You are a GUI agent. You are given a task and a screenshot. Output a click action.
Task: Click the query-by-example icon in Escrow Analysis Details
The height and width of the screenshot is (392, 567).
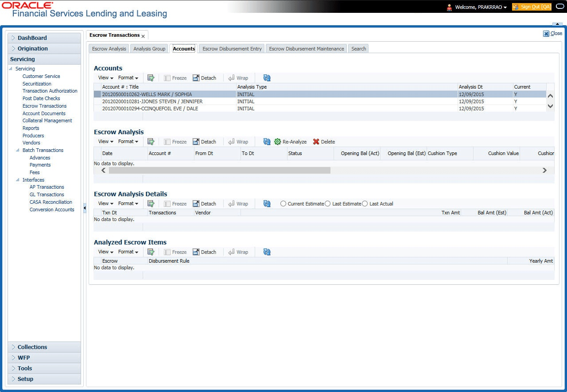tap(151, 204)
